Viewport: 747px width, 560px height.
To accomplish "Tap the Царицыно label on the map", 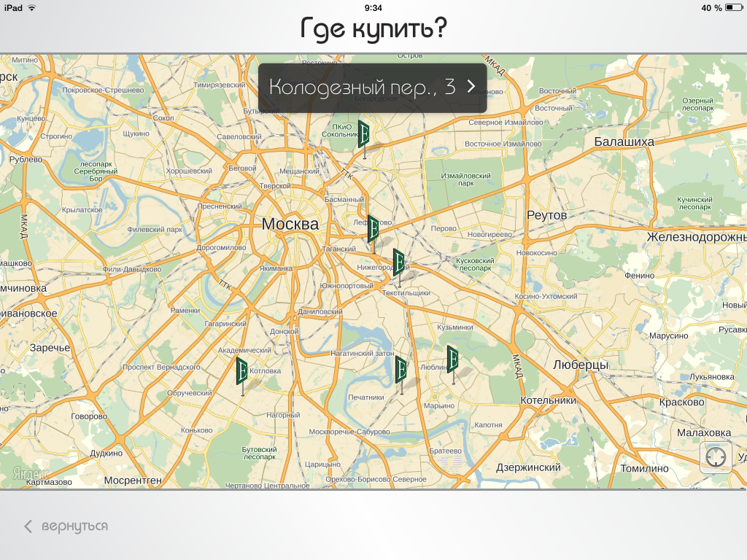I will (322, 464).
